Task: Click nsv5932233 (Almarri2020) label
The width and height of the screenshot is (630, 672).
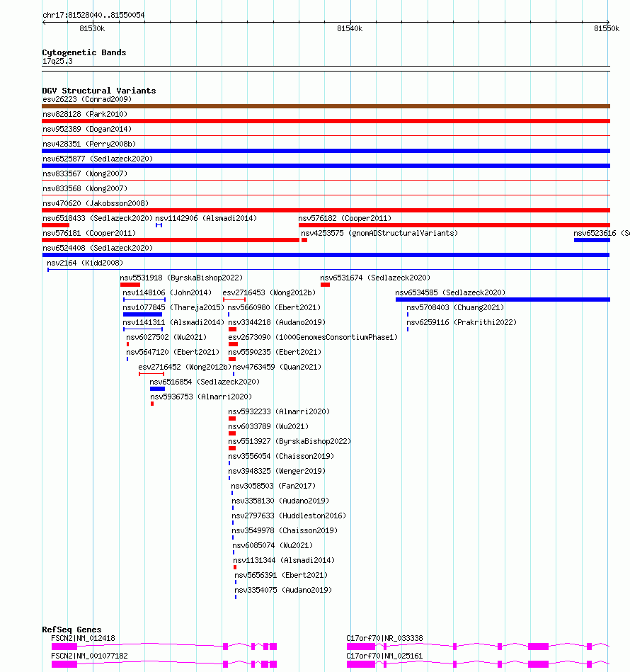Action: pos(279,412)
